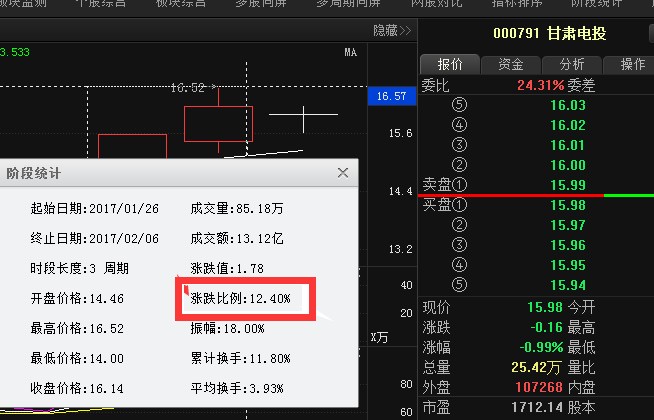
Task: Click 卖盘① price 15.99
Action: (x=568, y=185)
